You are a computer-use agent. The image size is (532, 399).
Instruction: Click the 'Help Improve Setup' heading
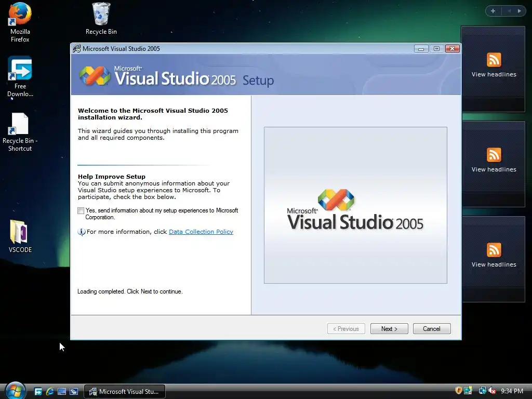point(112,177)
